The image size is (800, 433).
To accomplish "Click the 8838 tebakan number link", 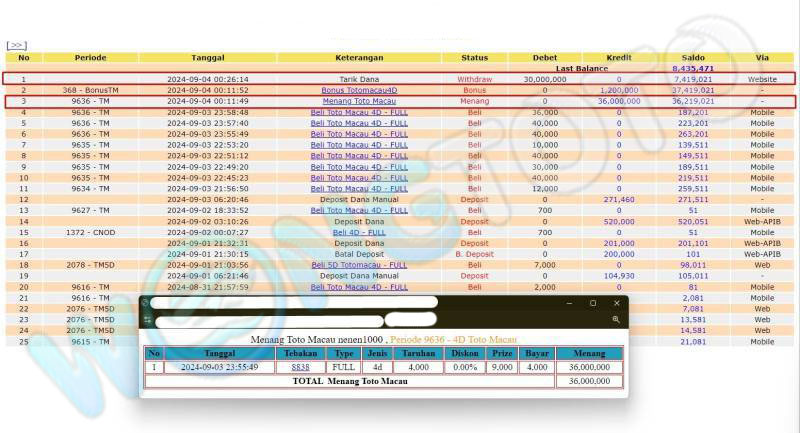I will pyautogui.click(x=300, y=367).
